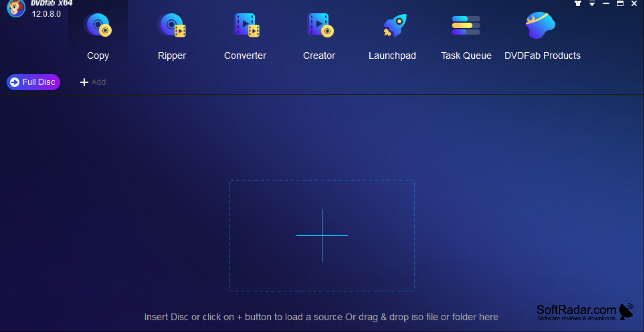Open the Converter module
Image resolution: width=644 pixels, height=332 pixels.
[245, 36]
